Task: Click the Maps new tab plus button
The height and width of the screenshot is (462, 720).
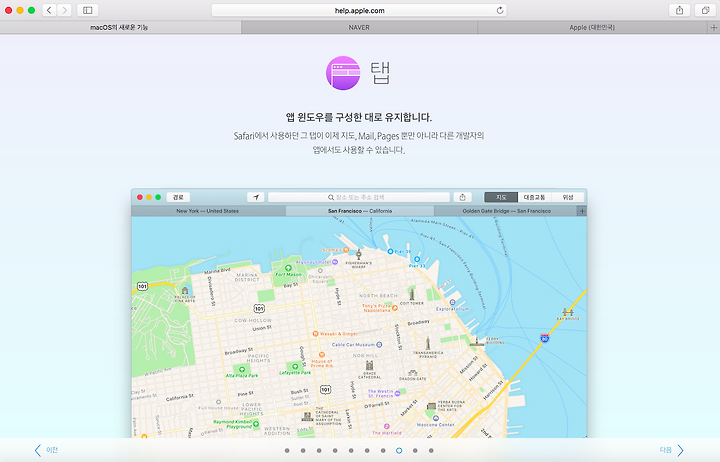Action: point(582,211)
